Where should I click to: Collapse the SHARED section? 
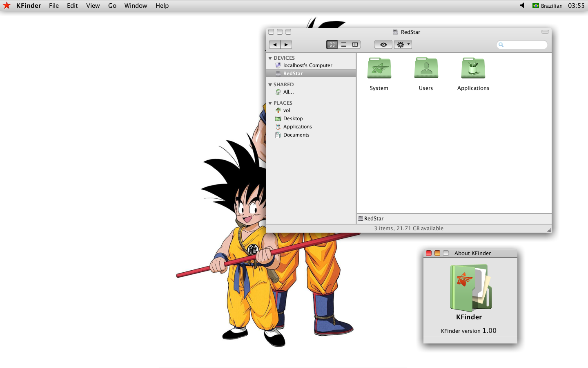[270, 85]
